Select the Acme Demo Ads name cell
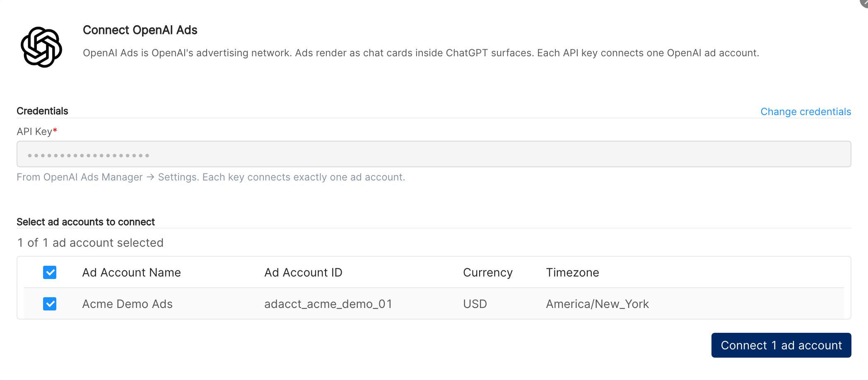This screenshot has height=380, width=868. tap(128, 304)
